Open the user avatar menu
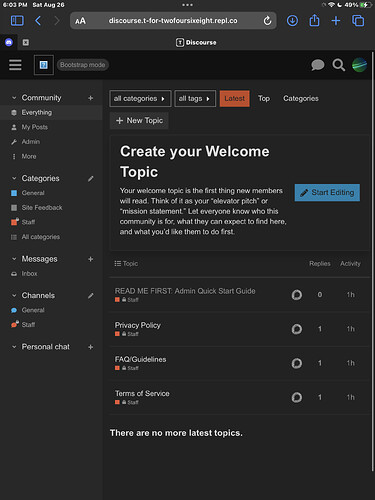The image size is (375, 500). (359, 65)
